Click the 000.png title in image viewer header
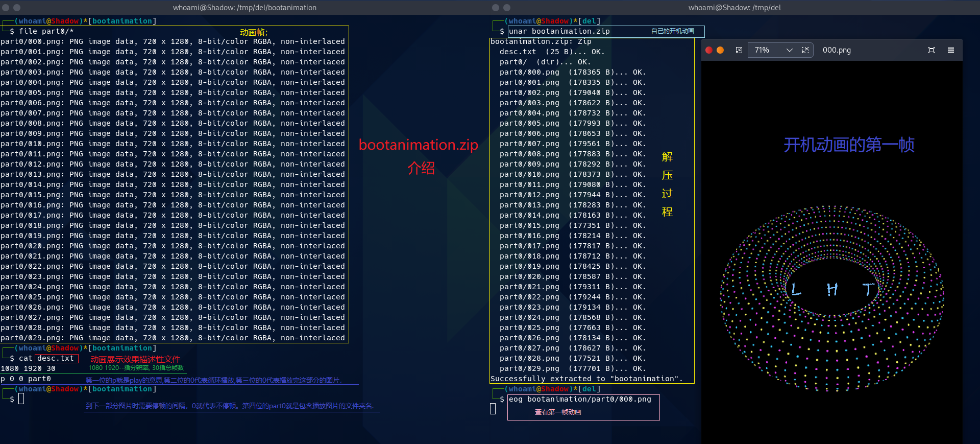 [837, 50]
